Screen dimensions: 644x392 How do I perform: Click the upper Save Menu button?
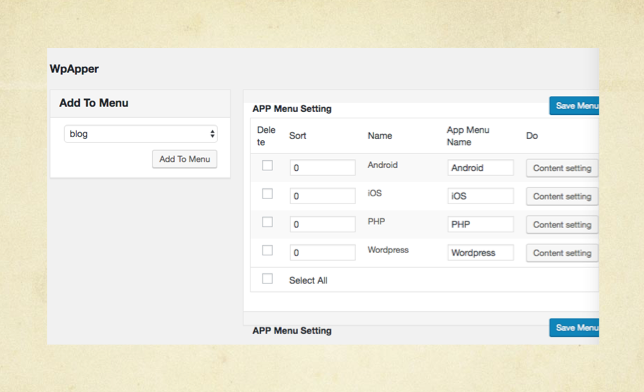coord(574,106)
